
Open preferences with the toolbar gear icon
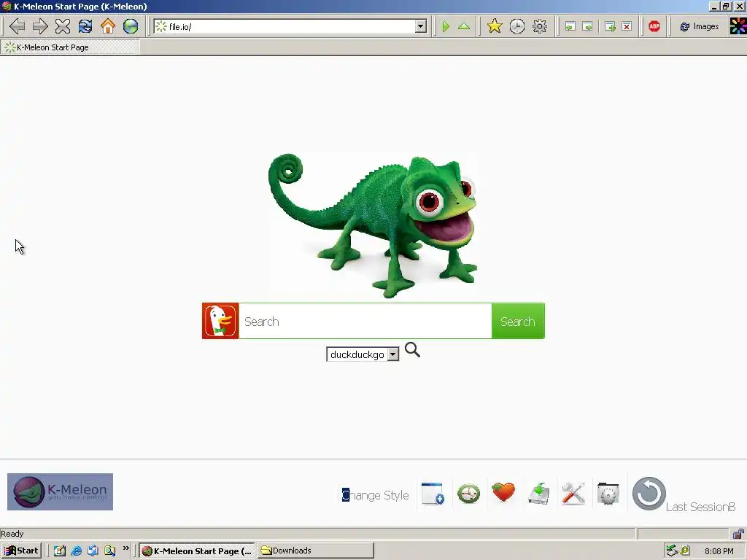(540, 26)
